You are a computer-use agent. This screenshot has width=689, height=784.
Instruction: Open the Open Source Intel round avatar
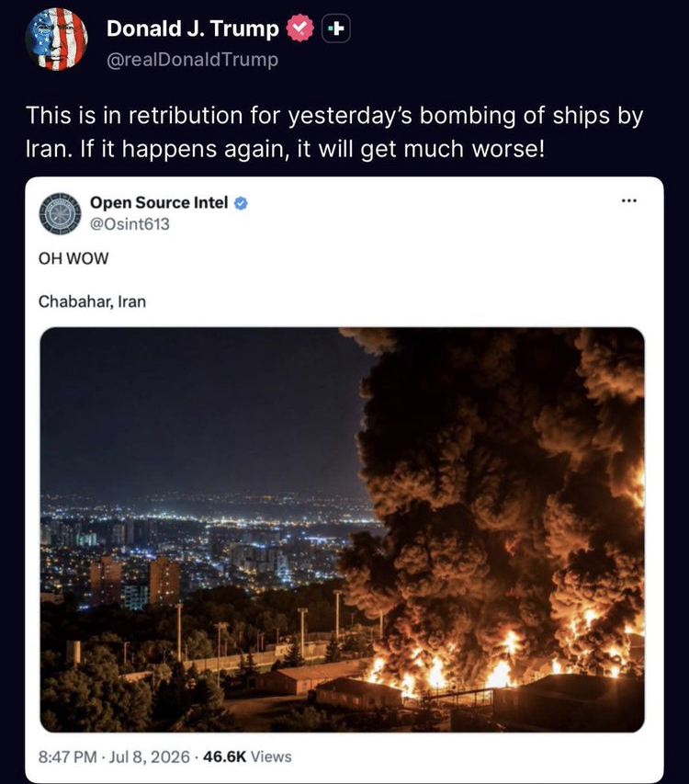click(x=60, y=213)
